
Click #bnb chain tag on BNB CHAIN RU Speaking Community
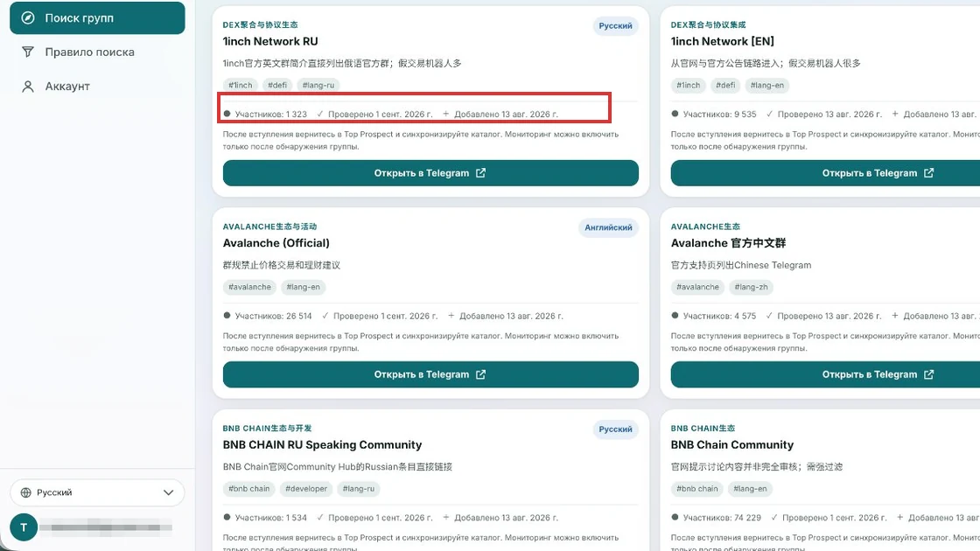click(x=249, y=489)
